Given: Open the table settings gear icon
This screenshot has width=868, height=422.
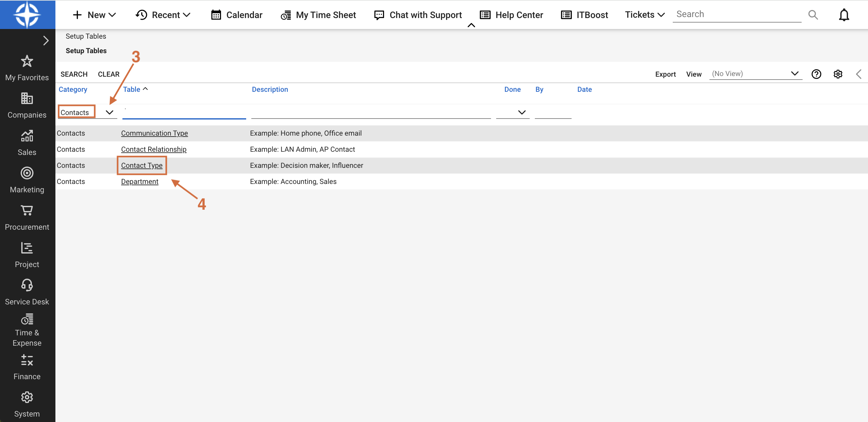Looking at the screenshot, I should point(838,74).
